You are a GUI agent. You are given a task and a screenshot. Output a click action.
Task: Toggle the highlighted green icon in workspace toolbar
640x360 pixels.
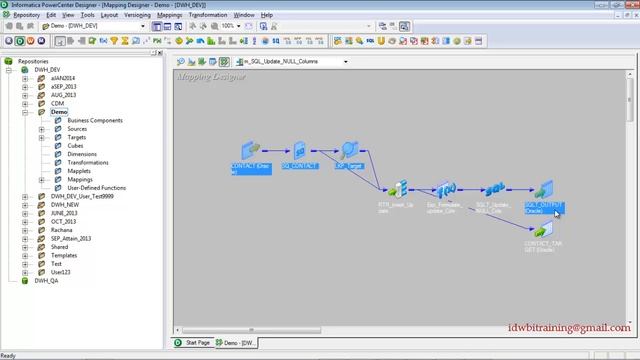pos(224,62)
